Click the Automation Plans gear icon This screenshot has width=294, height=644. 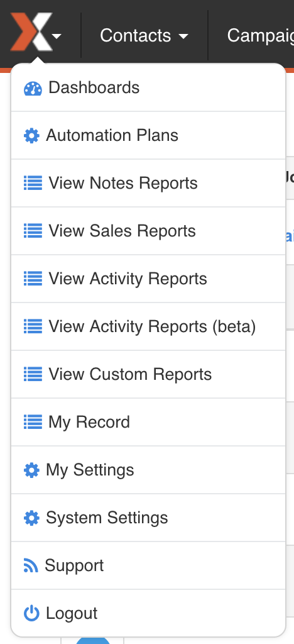(31, 136)
